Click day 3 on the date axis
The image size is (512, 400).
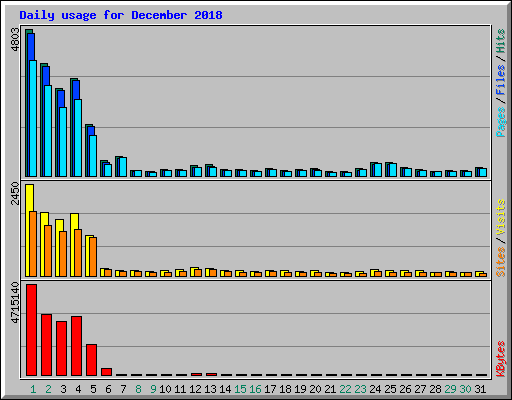(x=63, y=389)
